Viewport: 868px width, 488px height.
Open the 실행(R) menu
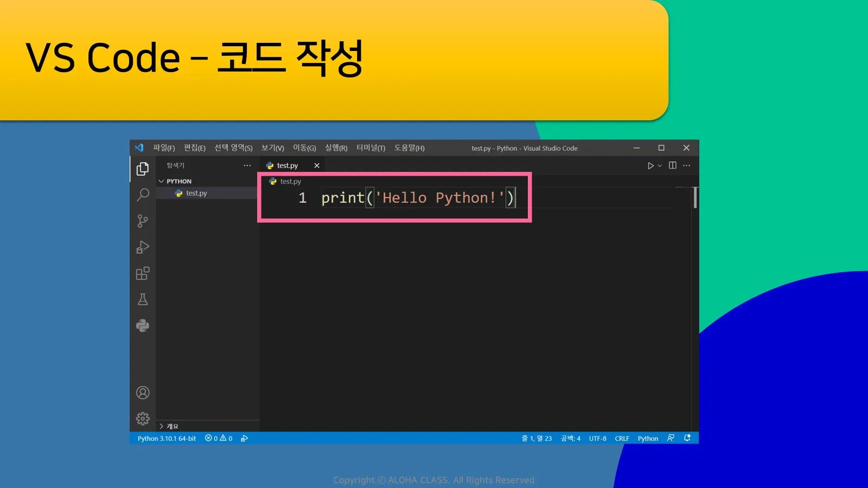click(336, 148)
